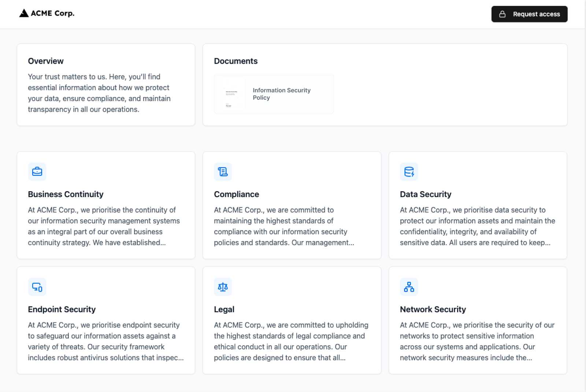Click the Business Continuity briefcase icon

tap(37, 171)
